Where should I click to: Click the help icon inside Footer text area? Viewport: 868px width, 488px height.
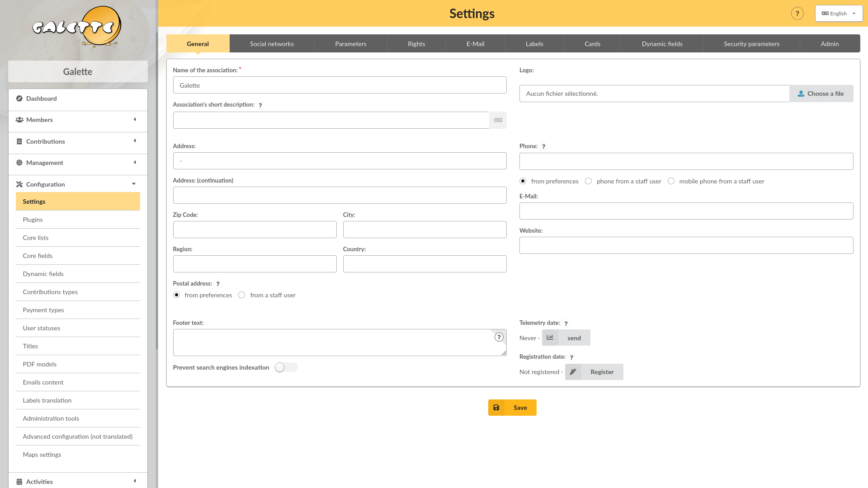coord(499,337)
